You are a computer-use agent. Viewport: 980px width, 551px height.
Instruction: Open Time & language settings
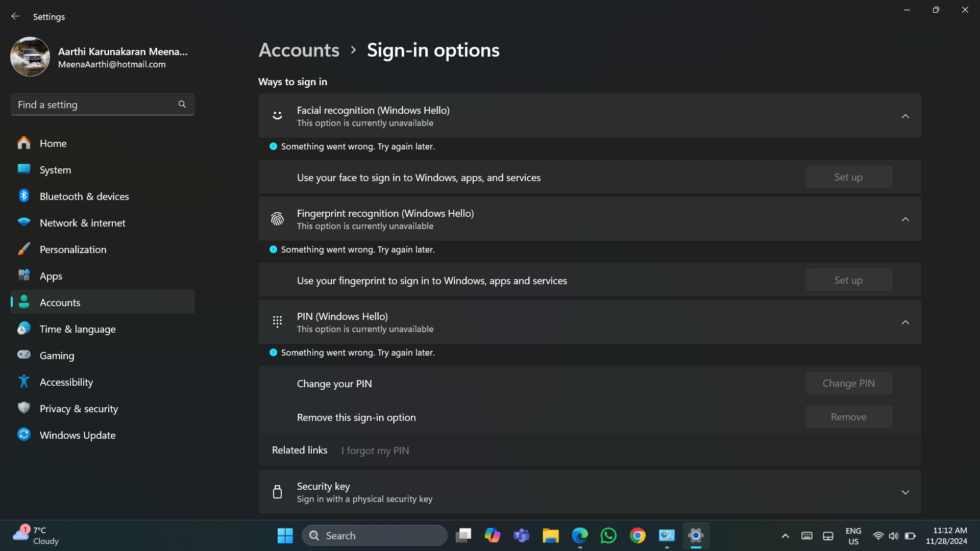pyautogui.click(x=103, y=329)
